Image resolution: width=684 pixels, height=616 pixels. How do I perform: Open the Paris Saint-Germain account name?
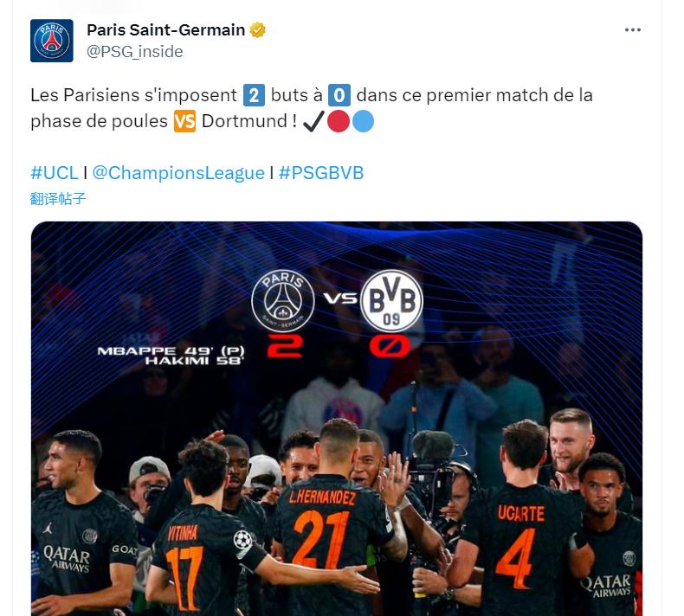(165, 30)
